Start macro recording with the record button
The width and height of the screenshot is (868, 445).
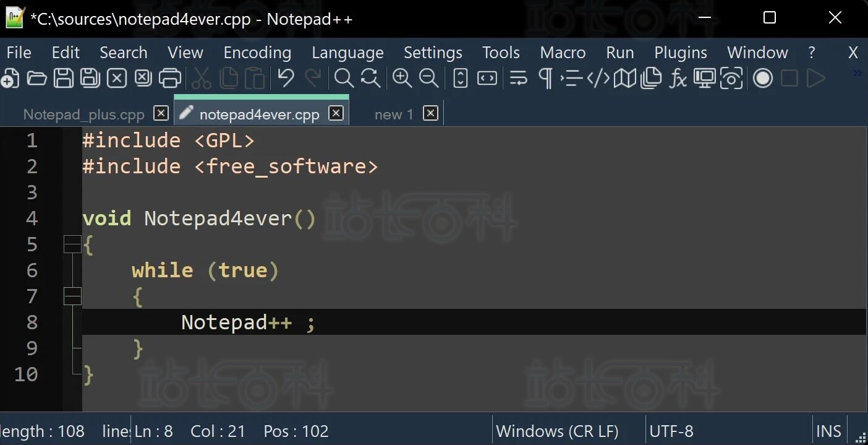click(763, 79)
